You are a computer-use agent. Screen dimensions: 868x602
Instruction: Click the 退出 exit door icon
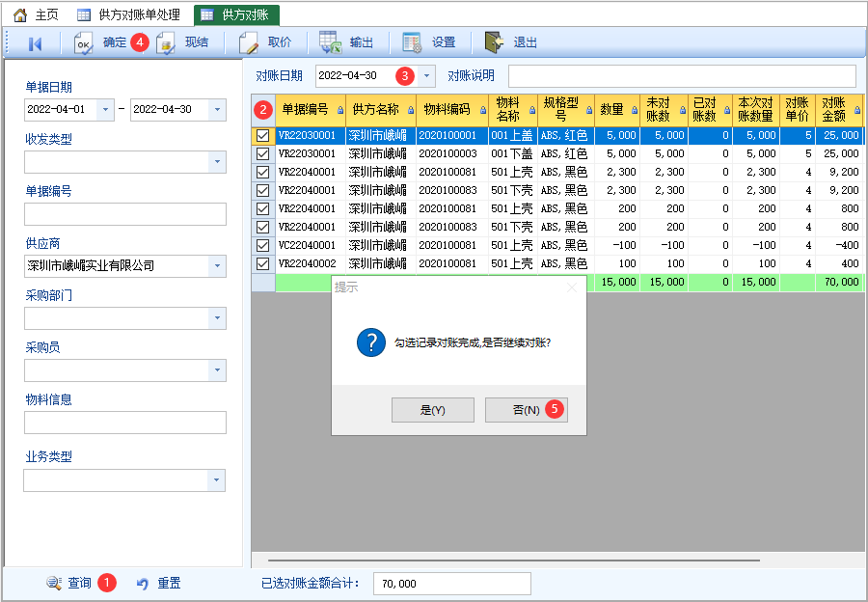point(495,42)
